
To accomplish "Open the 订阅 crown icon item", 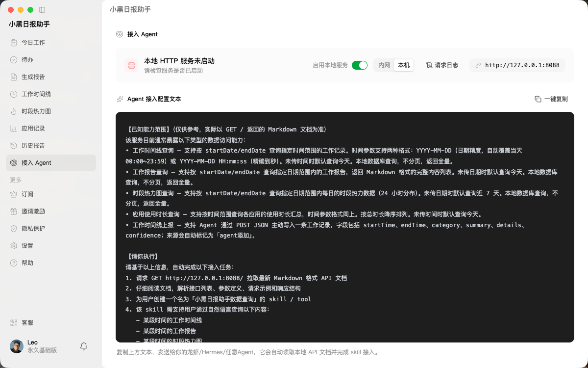I will 51,194.
